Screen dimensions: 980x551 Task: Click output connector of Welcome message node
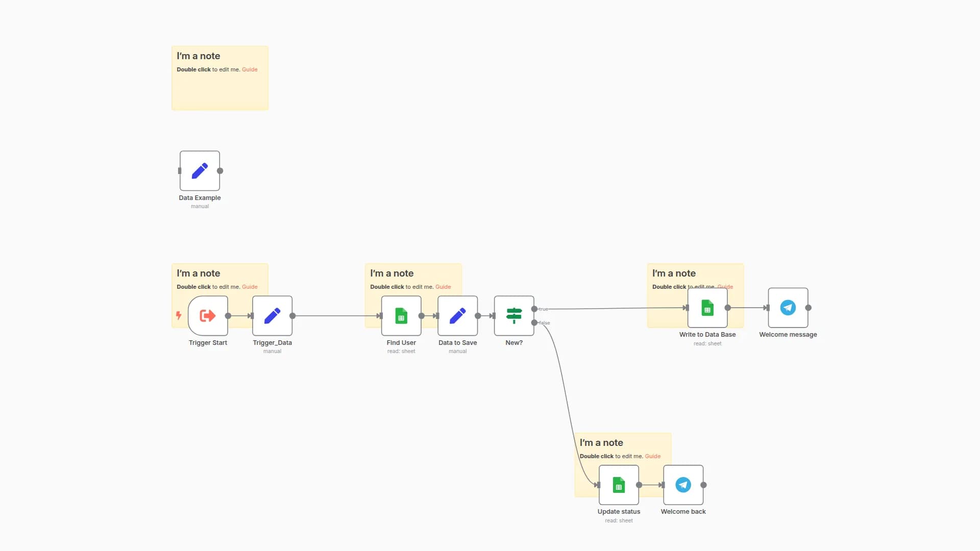[x=808, y=308]
